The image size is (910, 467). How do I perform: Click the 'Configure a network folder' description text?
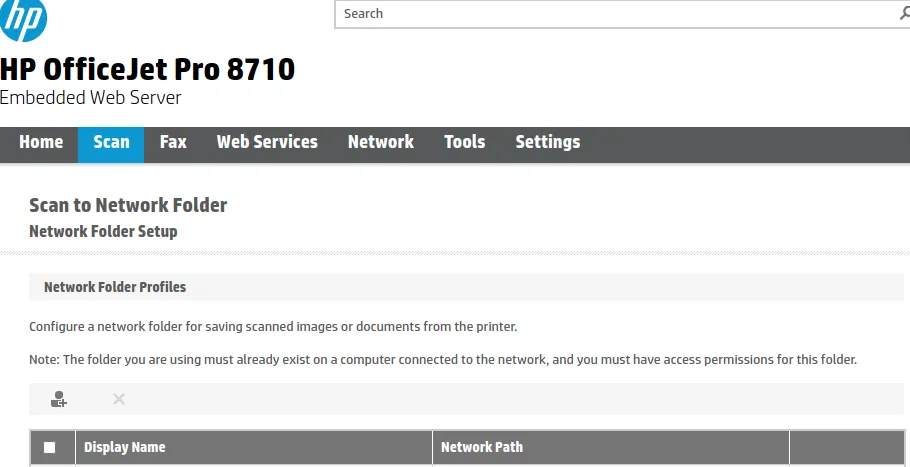(x=273, y=327)
